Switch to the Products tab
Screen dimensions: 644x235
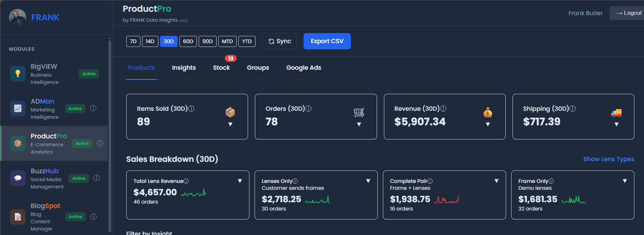point(141,68)
